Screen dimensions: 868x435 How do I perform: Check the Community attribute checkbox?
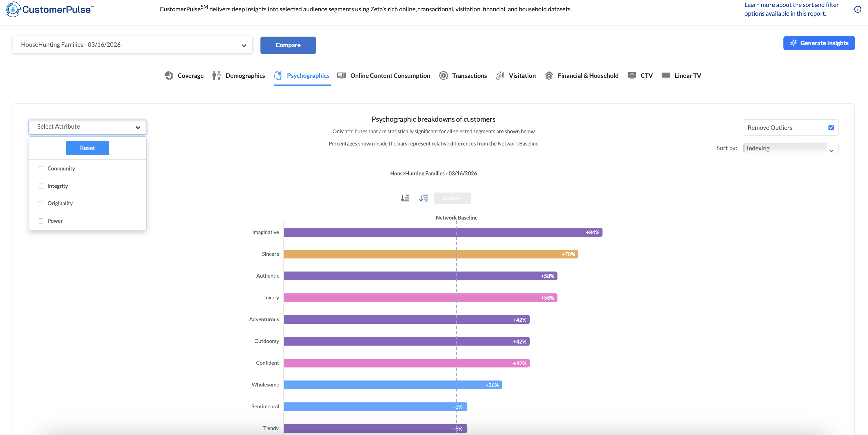[41, 169]
